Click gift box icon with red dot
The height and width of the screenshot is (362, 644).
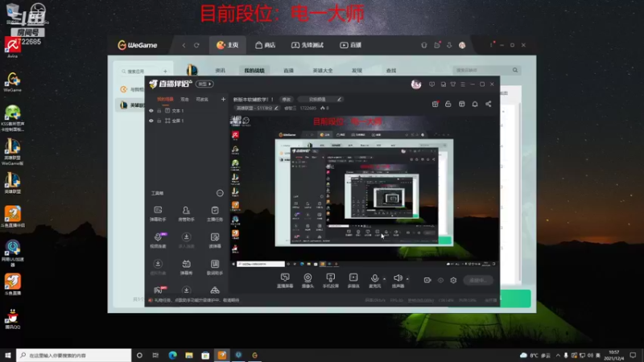tap(436, 105)
